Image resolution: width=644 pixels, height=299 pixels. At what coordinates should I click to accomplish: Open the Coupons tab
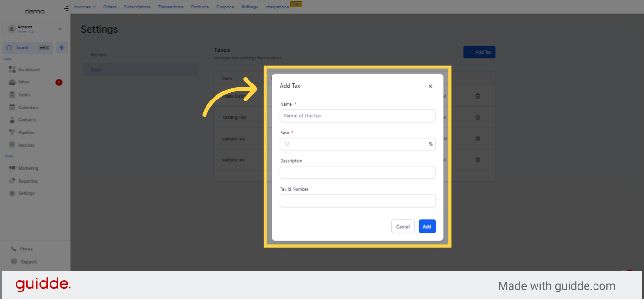click(225, 7)
